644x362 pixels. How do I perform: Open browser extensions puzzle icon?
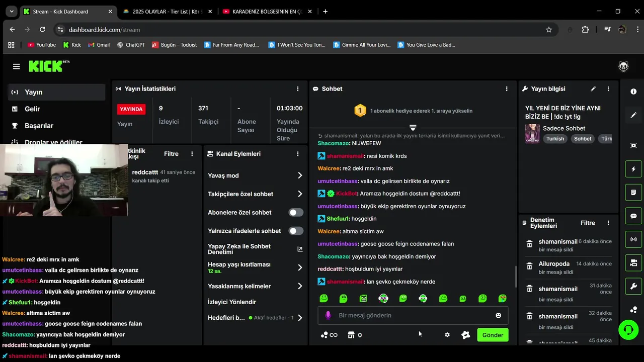coord(585,30)
